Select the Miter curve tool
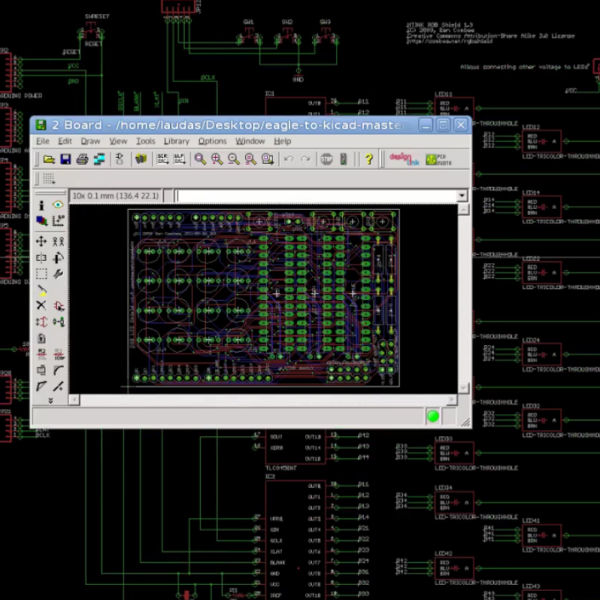The image size is (600, 600). point(59,370)
